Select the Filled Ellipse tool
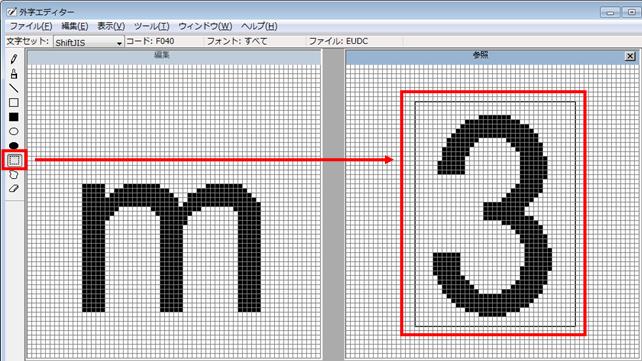Screen dimensions: 642x361 click(14, 145)
